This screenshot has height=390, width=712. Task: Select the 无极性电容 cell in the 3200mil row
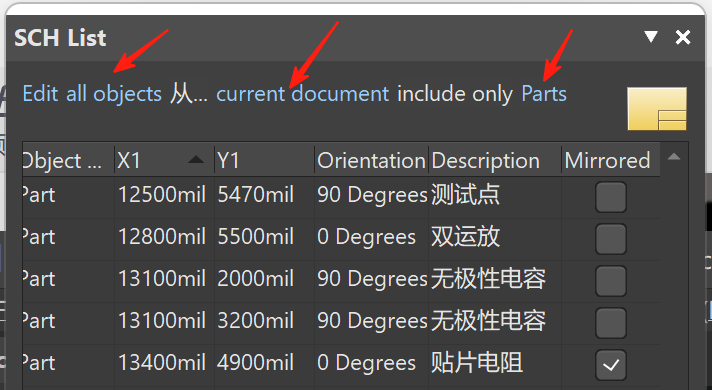[x=495, y=323]
